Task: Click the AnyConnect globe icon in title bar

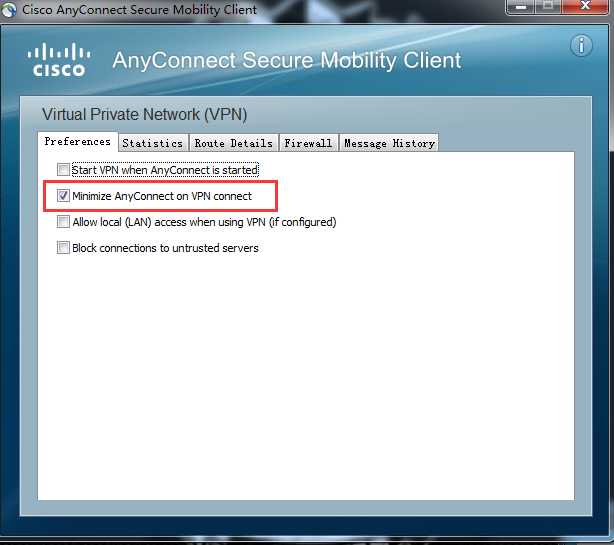Action: tap(9, 10)
